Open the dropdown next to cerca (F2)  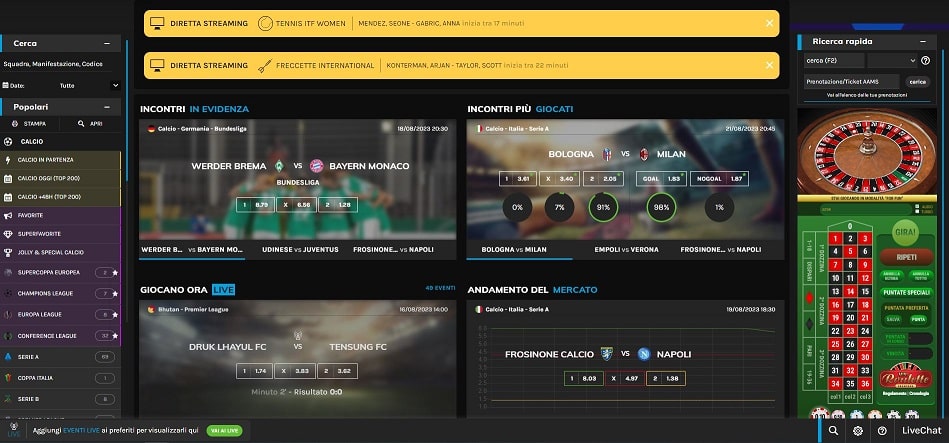coord(893,61)
